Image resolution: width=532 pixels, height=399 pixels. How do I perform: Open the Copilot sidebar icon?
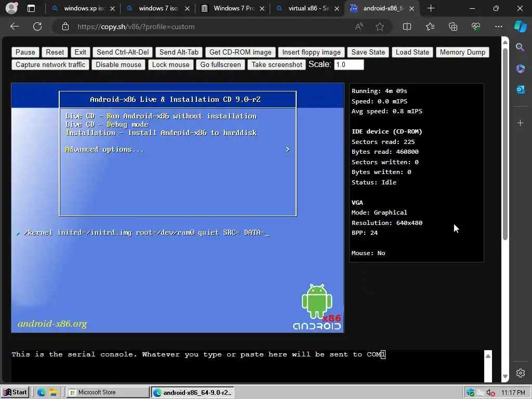(521, 26)
